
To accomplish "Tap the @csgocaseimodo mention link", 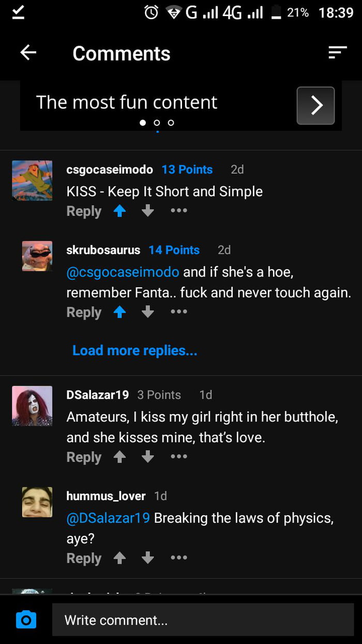I will pyautogui.click(x=123, y=272).
